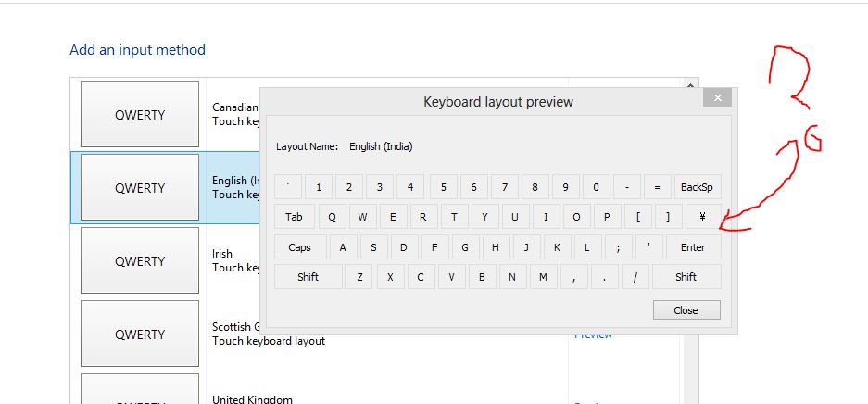Click the J key

tap(526, 247)
